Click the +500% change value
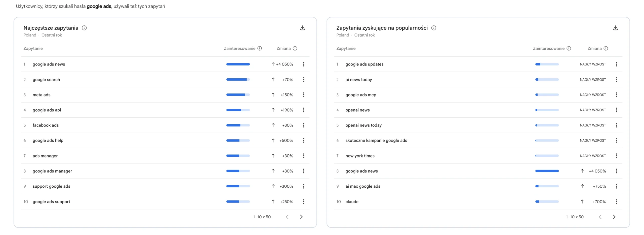644x235 pixels. [286, 141]
